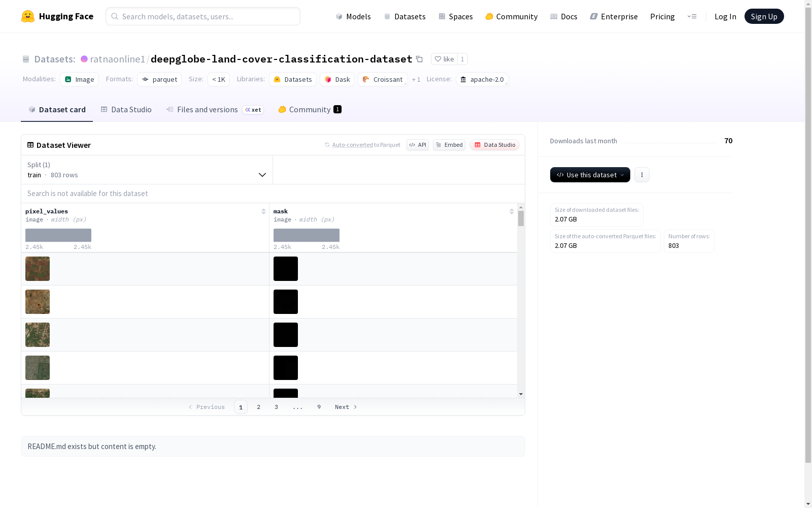The width and height of the screenshot is (812, 508).
Task: Open the three-dot more options button
Action: coord(641,175)
